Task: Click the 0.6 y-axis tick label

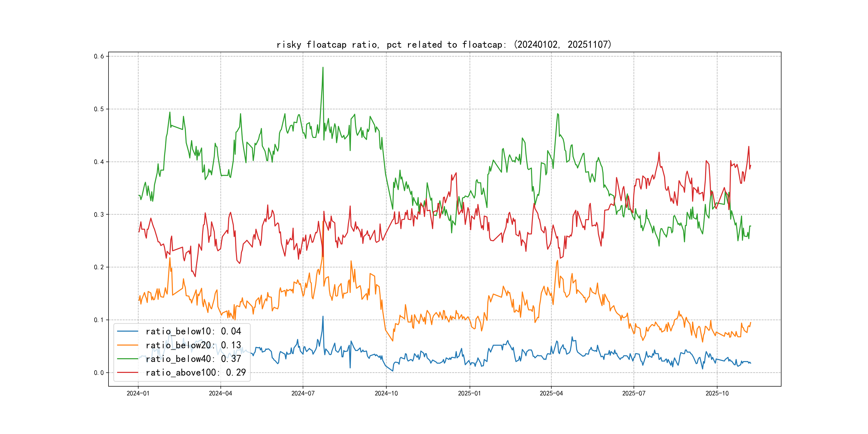Action: [x=99, y=56]
